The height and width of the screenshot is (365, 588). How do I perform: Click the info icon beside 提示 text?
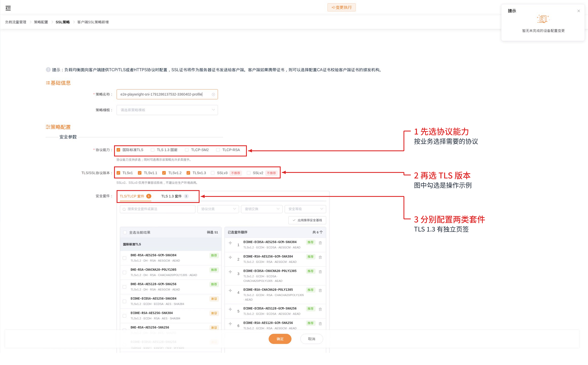click(48, 70)
